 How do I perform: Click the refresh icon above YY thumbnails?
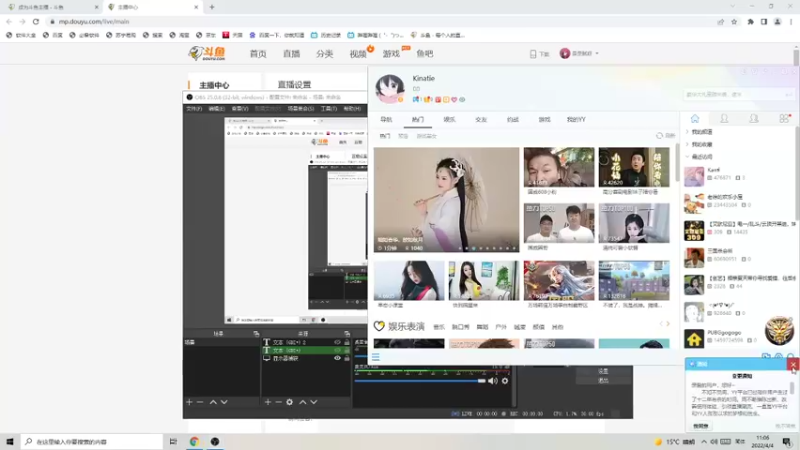tap(659, 136)
